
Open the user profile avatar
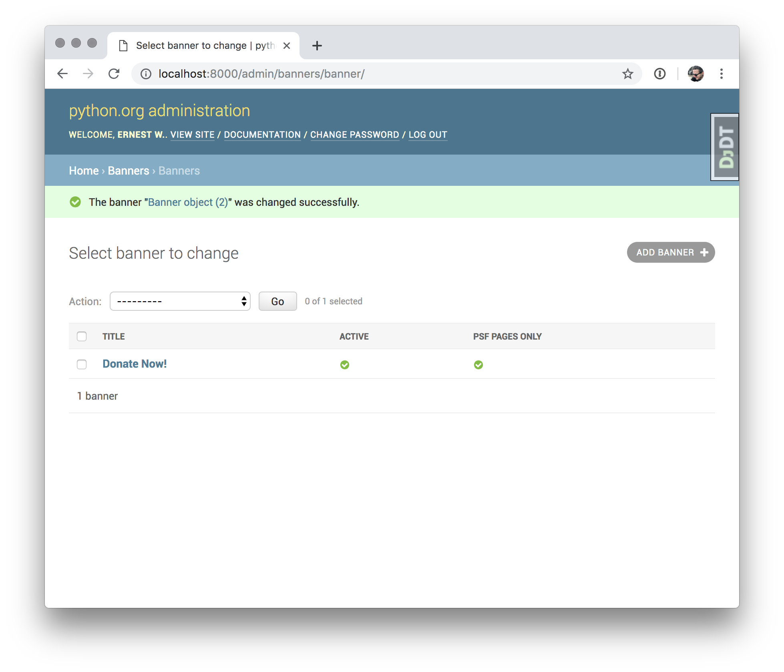coord(696,74)
